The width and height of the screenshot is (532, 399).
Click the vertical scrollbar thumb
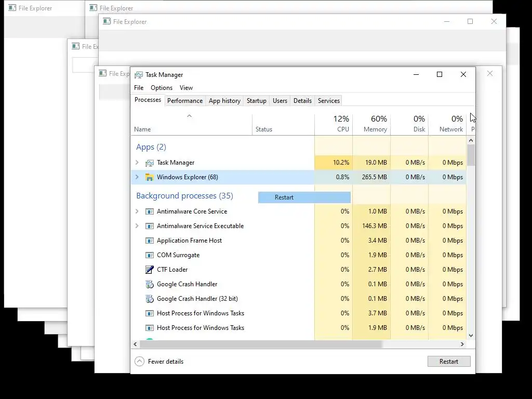point(471,155)
